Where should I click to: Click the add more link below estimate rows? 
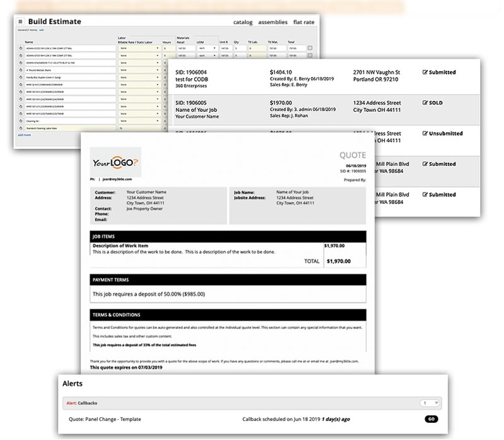(24, 134)
